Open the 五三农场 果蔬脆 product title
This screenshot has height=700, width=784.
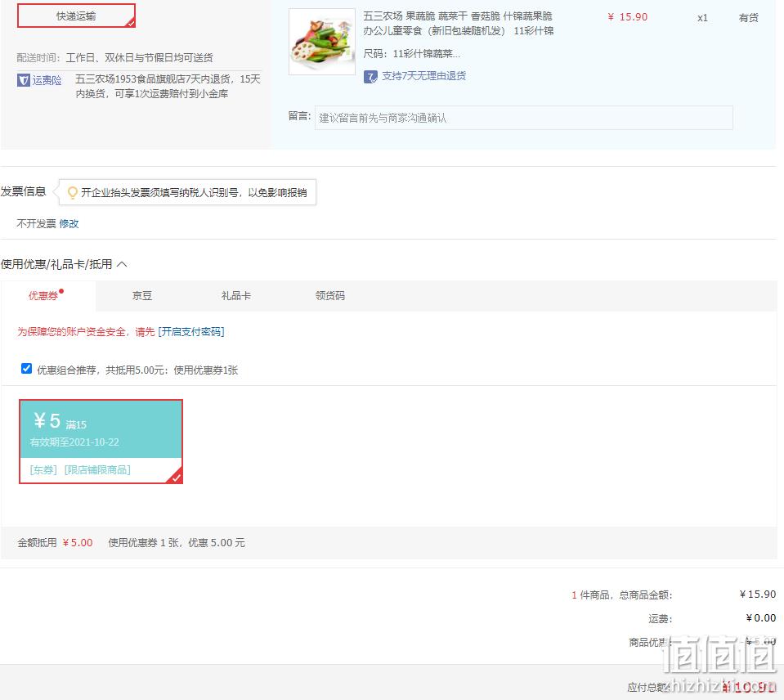(458, 24)
